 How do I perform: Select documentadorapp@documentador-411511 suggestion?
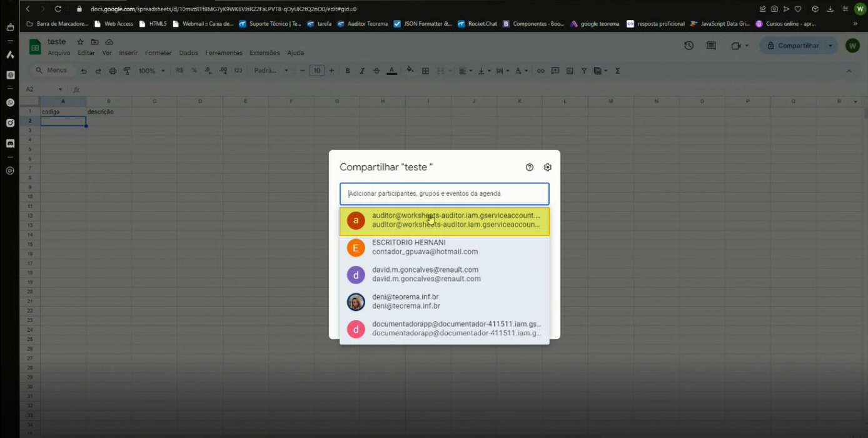[x=445, y=329]
